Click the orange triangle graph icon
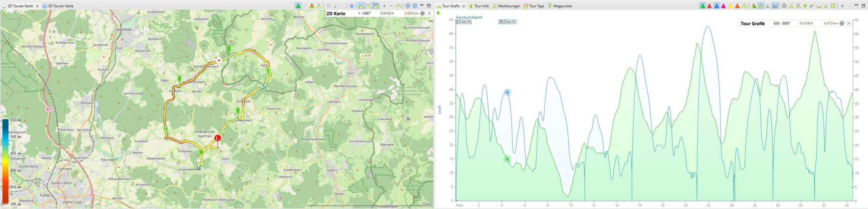The width and height of the screenshot is (868, 209). coord(737,6)
